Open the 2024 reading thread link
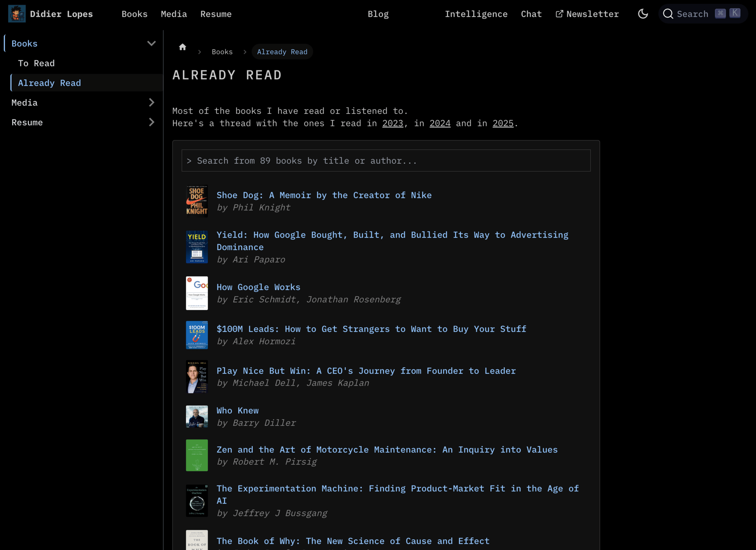This screenshot has width=756, height=550. pos(439,123)
